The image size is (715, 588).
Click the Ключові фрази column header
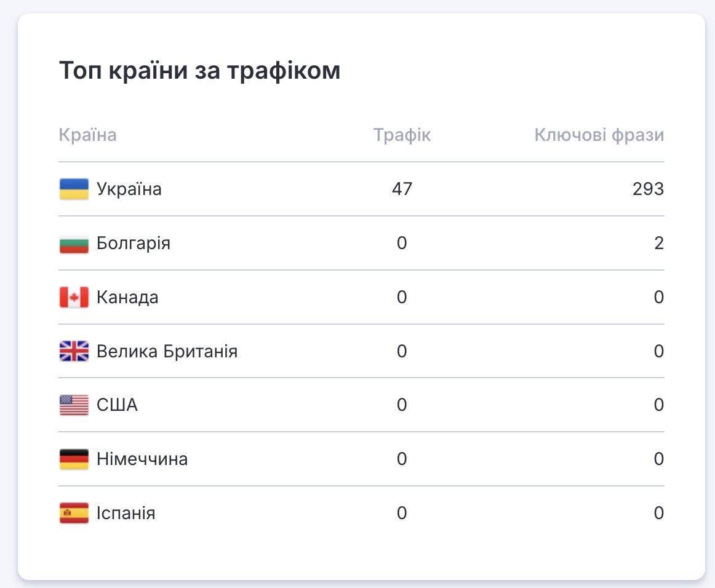coord(599,135)
